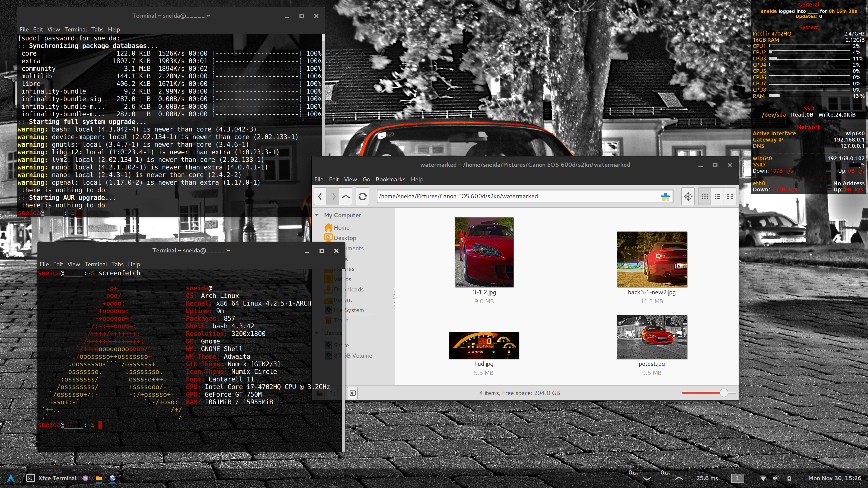
Task: Open the file manager View menu
Action: point(350,179)
